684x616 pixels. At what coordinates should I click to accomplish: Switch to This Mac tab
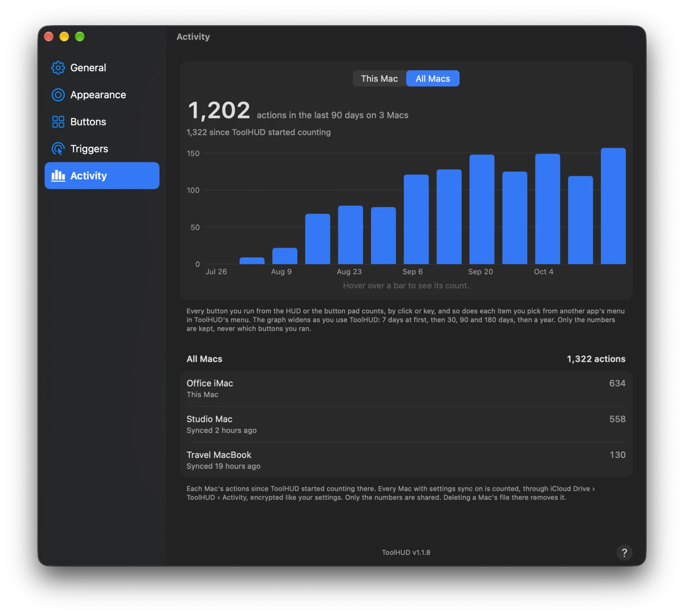click(379, 79)
